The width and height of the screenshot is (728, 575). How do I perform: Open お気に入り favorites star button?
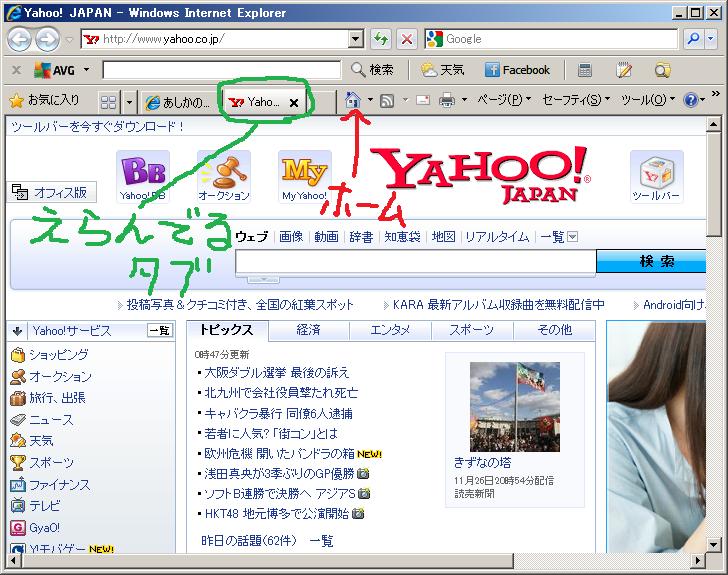click(45, 100)
